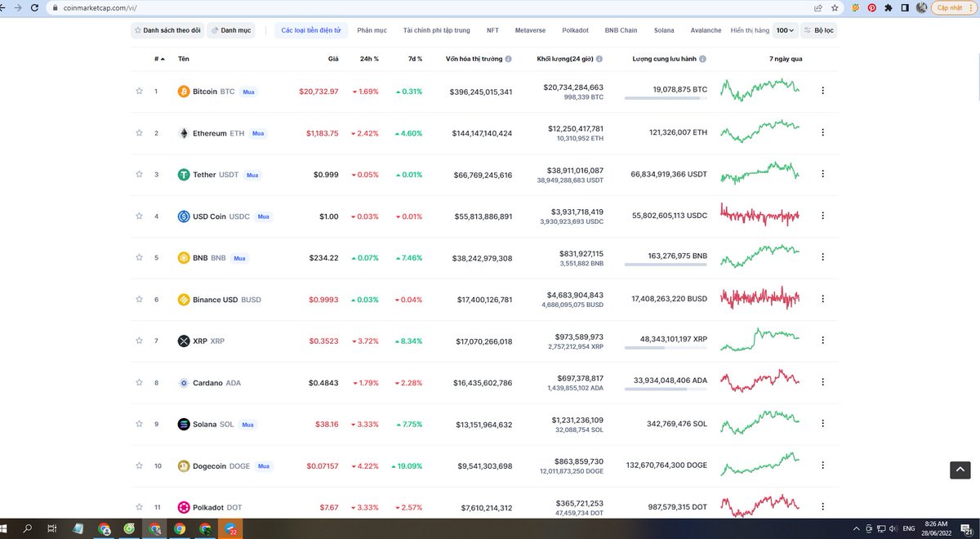
Task: Click the Cardano circulating supply bar
Action: pos(666,390)
